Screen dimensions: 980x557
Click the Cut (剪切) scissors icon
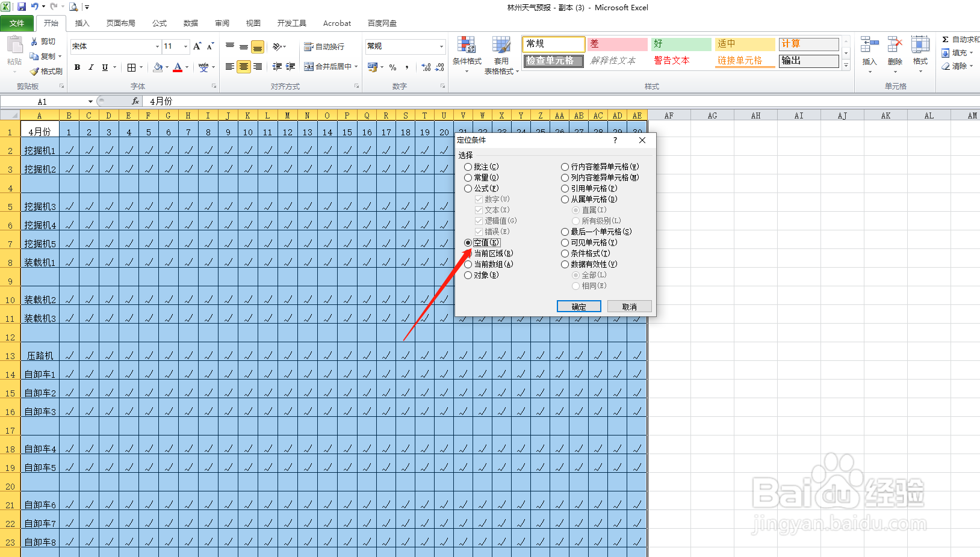coord(34,42)
